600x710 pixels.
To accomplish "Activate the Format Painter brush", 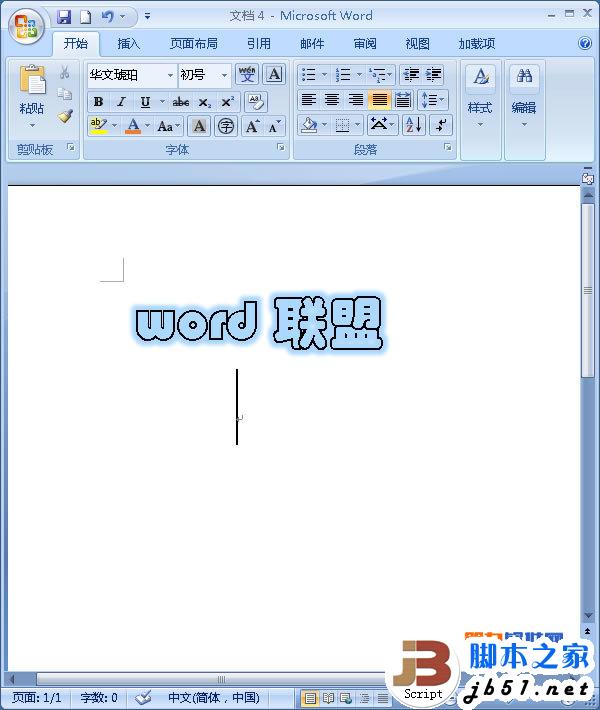I will coord(65,116).
